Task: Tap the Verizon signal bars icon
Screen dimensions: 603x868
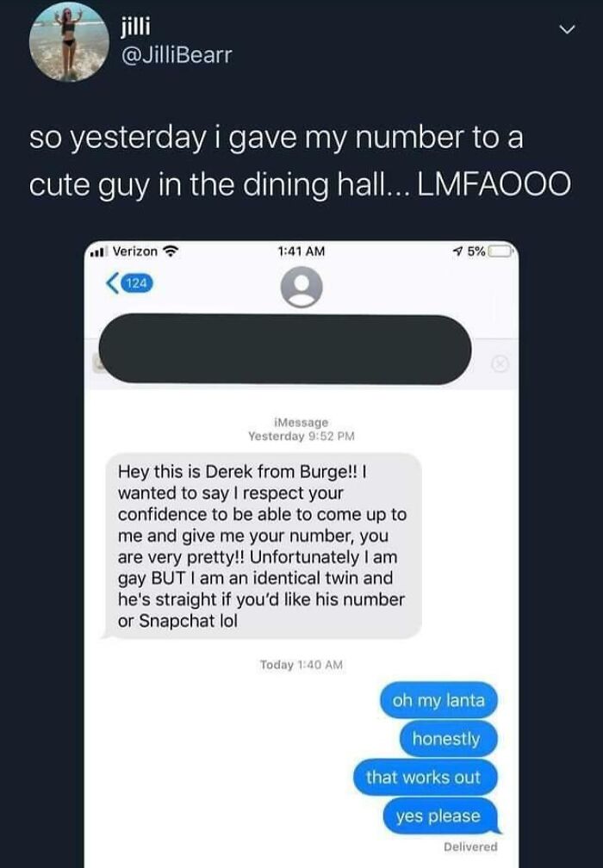Action: (98, 252)
